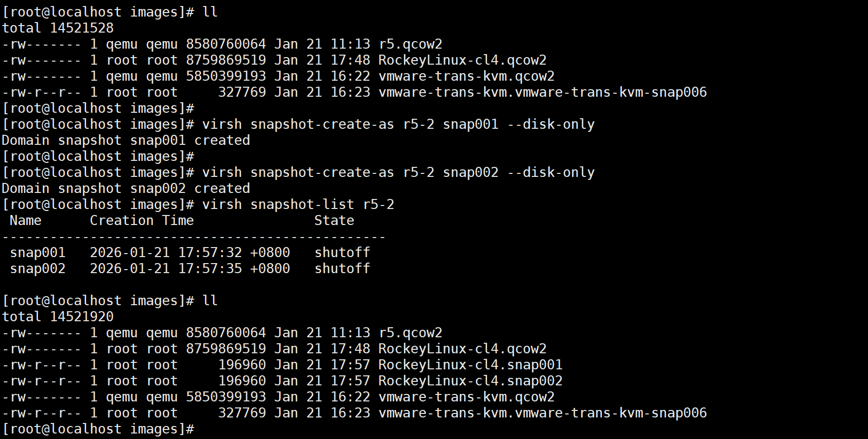Click the RockeyLinux-cl4.snap002 filename

[x=470, y=381]
